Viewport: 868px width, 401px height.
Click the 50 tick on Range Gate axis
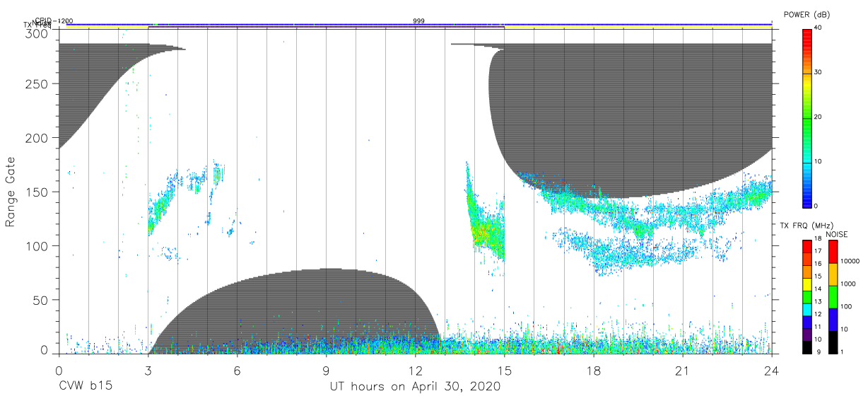pos(41,300)
